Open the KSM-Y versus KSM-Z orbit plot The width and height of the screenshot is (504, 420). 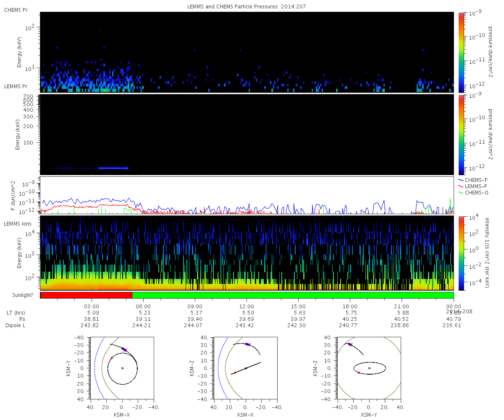point(369,368)
